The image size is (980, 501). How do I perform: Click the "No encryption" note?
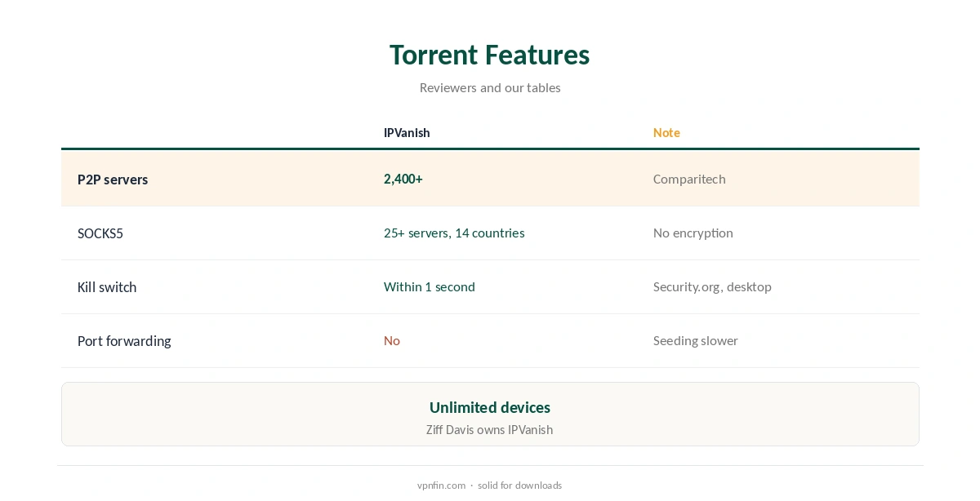[693, 233]
